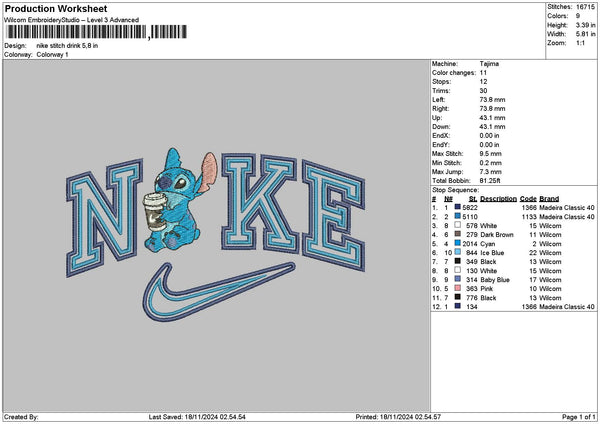Click the 'Down:' label
The width and height of the screenshot is (600, 424).
(441, 127)
